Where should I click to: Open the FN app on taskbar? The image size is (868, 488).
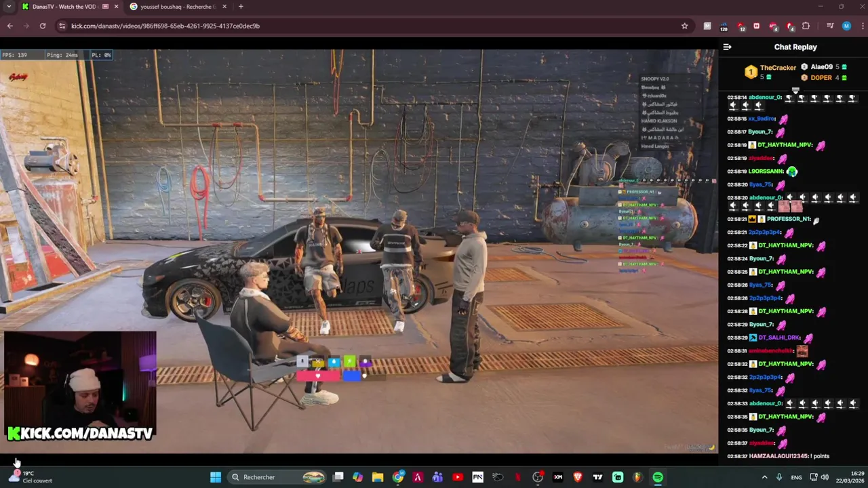(x=477, y=477)
